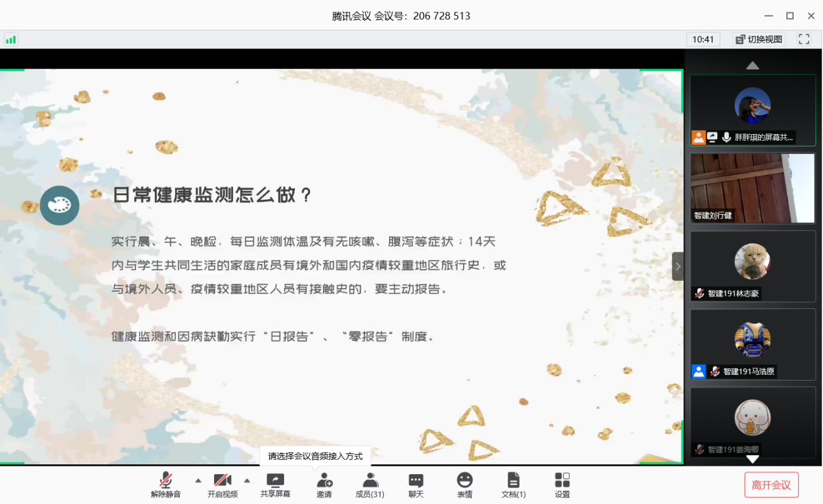Open the Chat (聊天) icon

click(x=416, y=481)
